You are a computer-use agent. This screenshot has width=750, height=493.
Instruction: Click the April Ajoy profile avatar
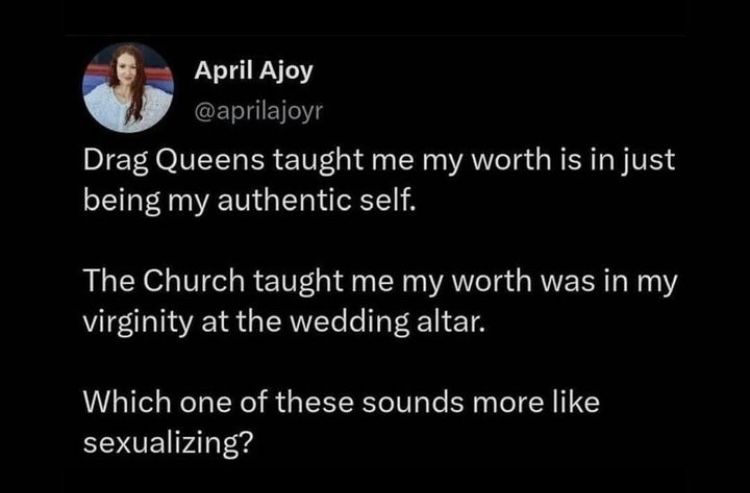pos(124,87)
